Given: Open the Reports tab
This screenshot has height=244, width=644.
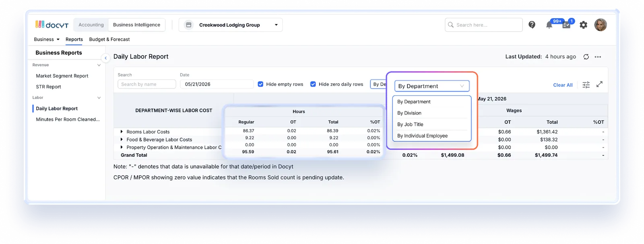Looking at the screenshot, I should (74, 39).
